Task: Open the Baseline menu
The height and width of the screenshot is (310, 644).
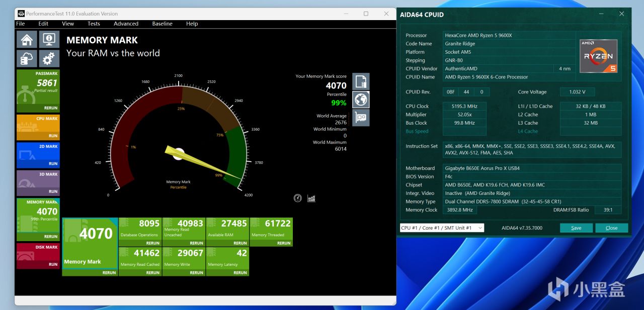Action: [x=162, y=24]
